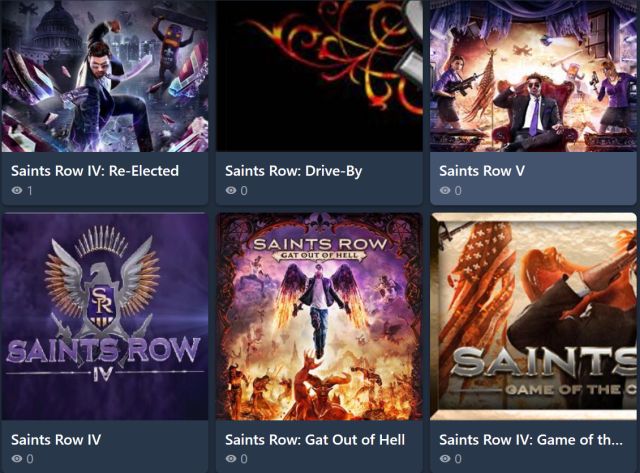The width and height of the screenshot is (640, 473).
Task: Open the Saints Row: Drive-By cover image
Action: click(x=319, y=76)
